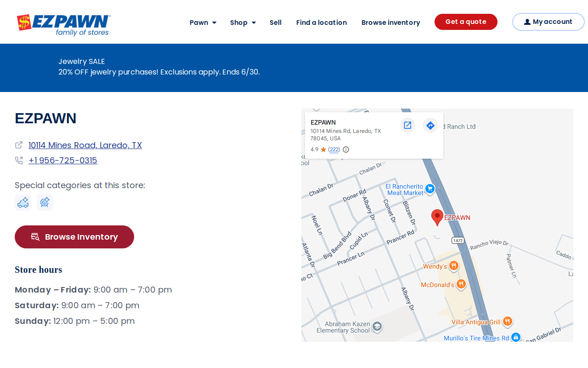This screenshot has width=588, height=368.
Task: Click El Rancherito Meat Market shopping marker
Action: coord(430,189)
